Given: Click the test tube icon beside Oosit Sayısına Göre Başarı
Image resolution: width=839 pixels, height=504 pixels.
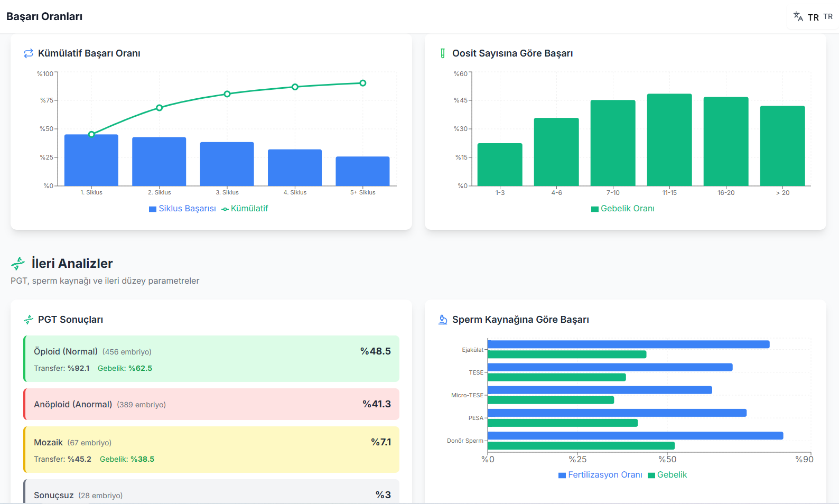Looking at the screenshot, I should (x=443, y=53).
